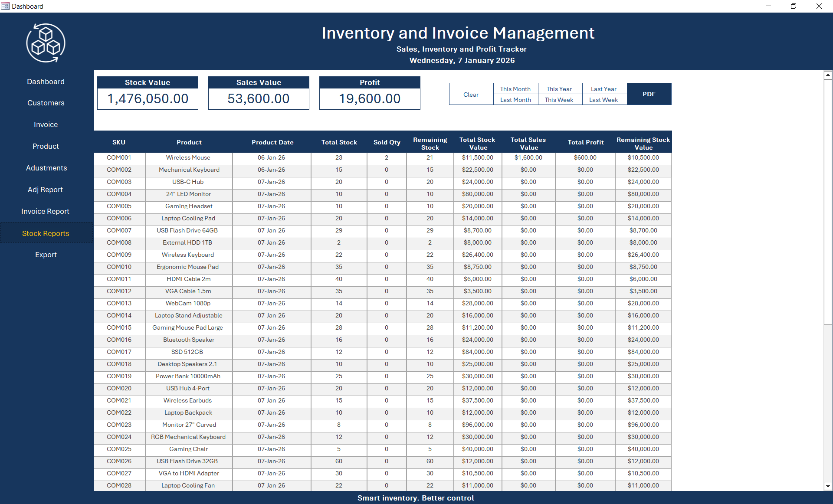Viewport: 833px width, 504px height.
Task: Select the COM028 SKU cell
Action: 119,486
